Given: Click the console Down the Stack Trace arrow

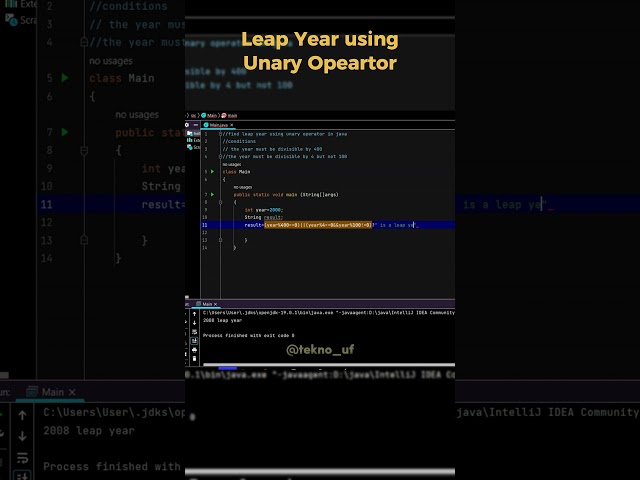Looking at the screenshot, I should 194,323.
